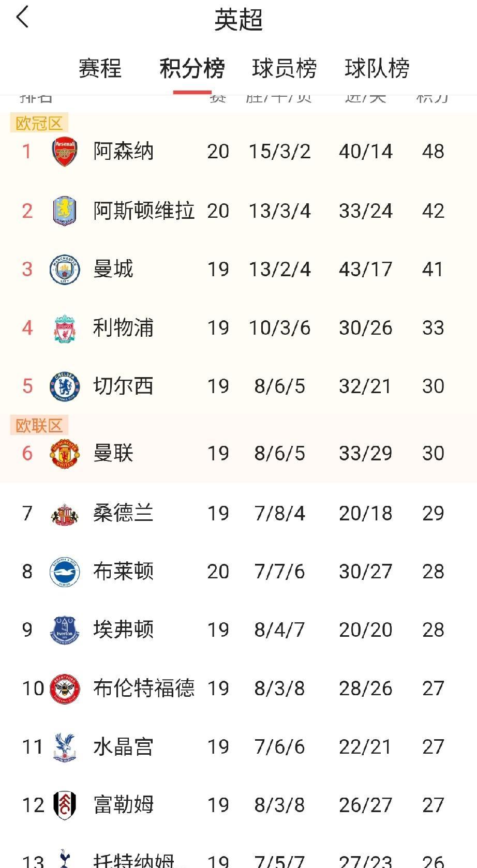Tap the Aston Villa club crest
The width and height of the screenshot is (477, 868).
point(65,211)
